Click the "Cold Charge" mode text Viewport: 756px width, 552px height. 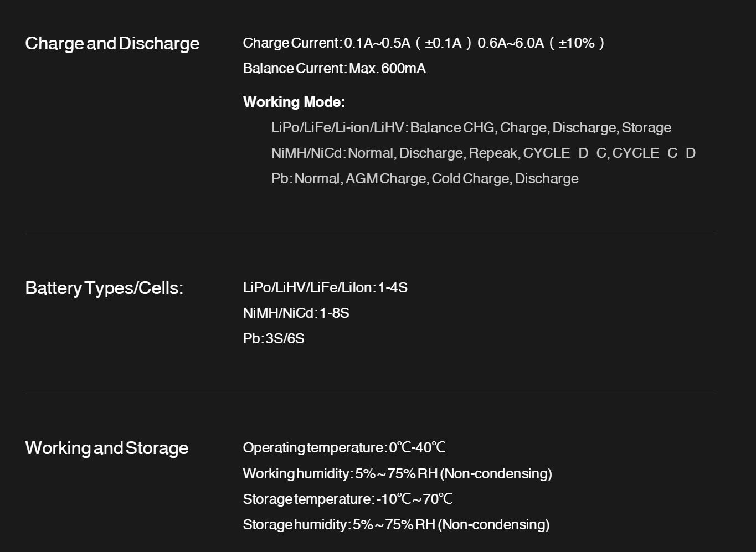pyautogui.click(x=471, y=178)
